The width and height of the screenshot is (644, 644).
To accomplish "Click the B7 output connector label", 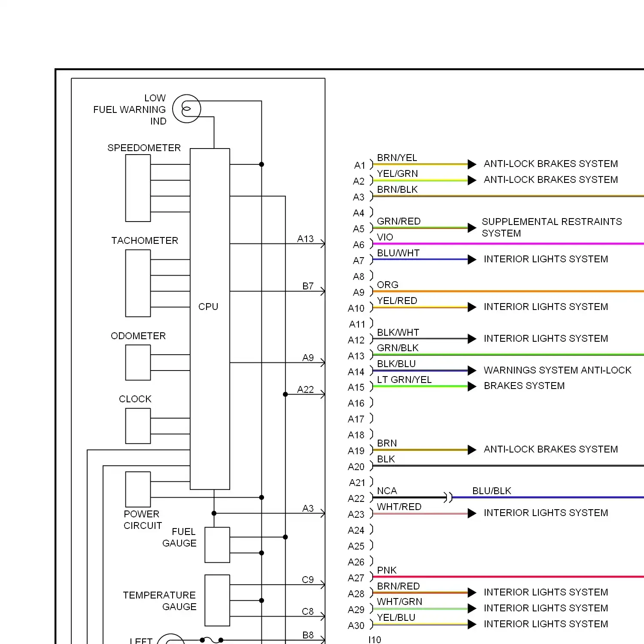I will [x=308, y=286].
